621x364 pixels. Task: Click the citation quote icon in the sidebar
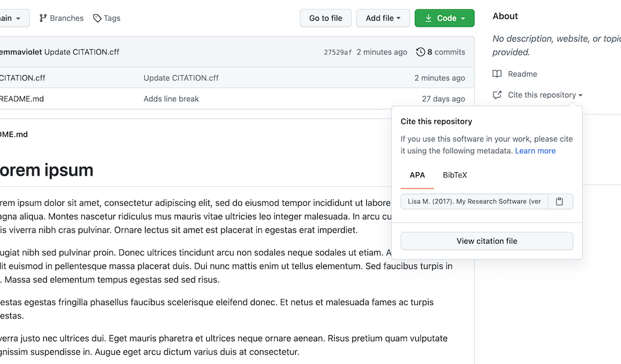point(497,95)
